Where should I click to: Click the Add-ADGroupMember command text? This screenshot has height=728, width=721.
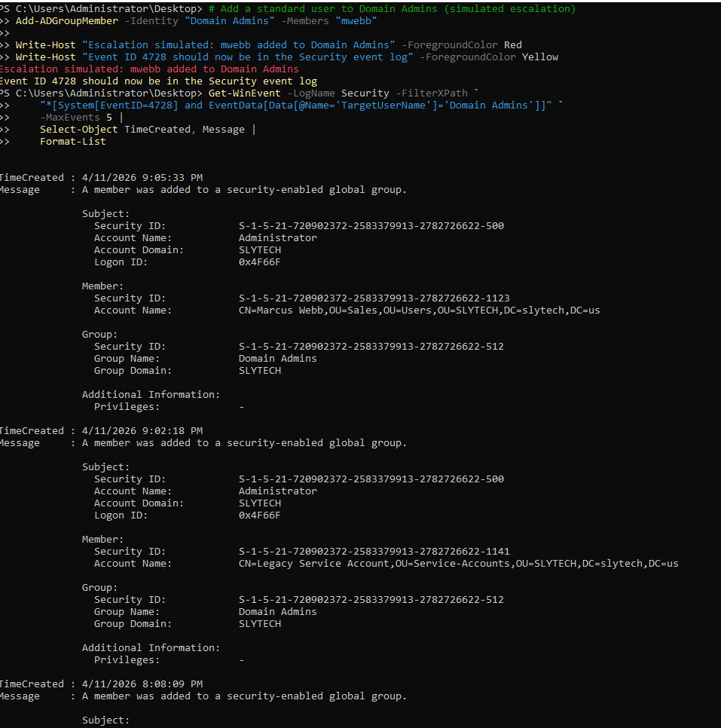(x=66, y=20)
